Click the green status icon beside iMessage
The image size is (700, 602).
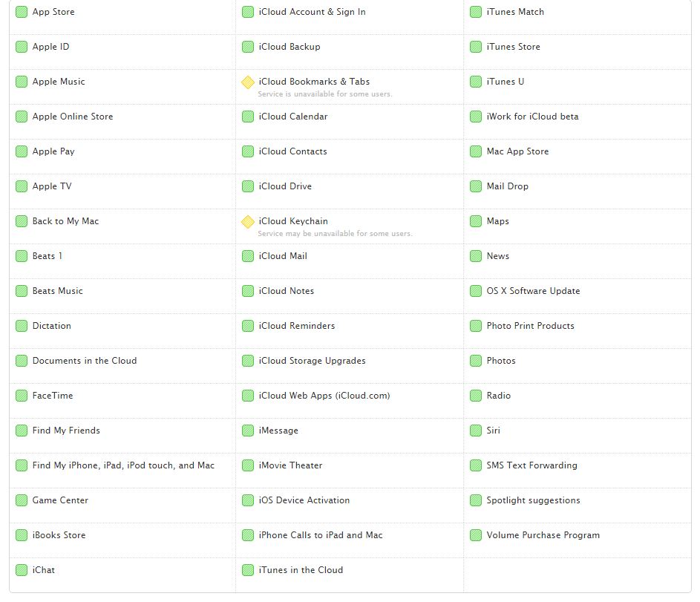(x=248, y=431)
